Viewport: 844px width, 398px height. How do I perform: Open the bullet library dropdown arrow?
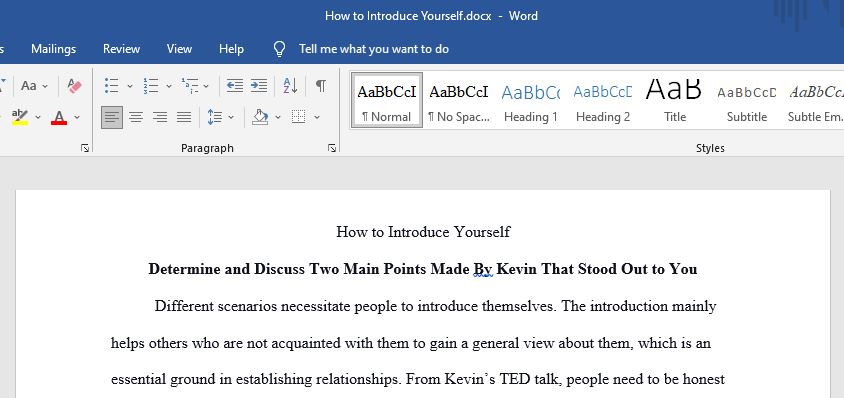(130, 86)
